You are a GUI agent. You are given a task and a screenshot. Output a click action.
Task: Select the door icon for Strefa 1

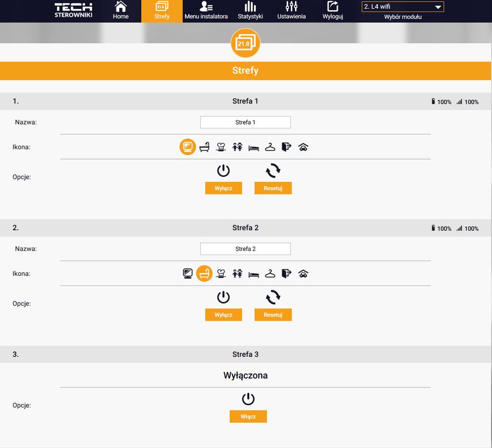286,147
